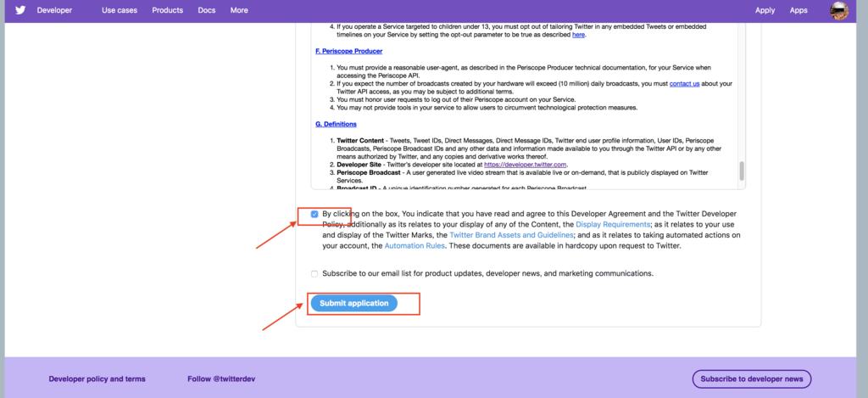Open the 'here' opt-out parameter link

click(578, 34)
